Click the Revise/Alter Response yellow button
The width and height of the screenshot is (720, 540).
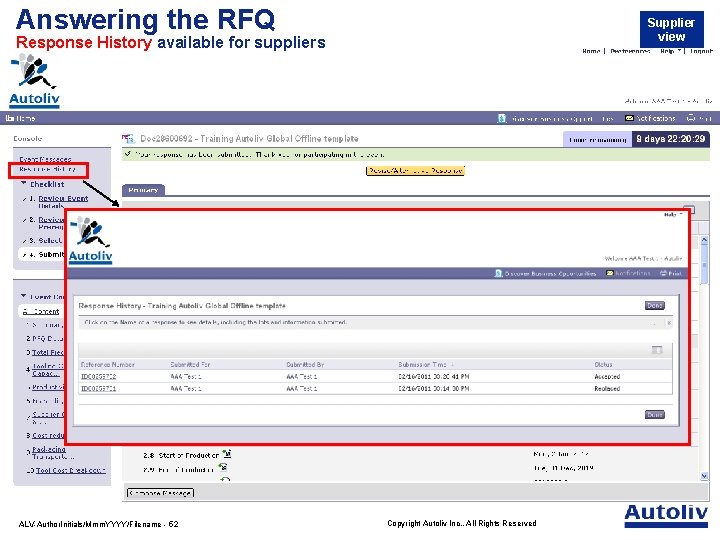click(415, 171)
